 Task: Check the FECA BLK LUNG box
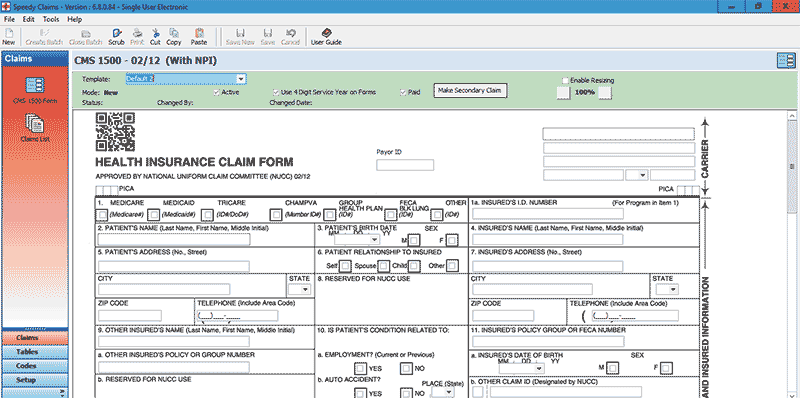click(x=391, y=215)
